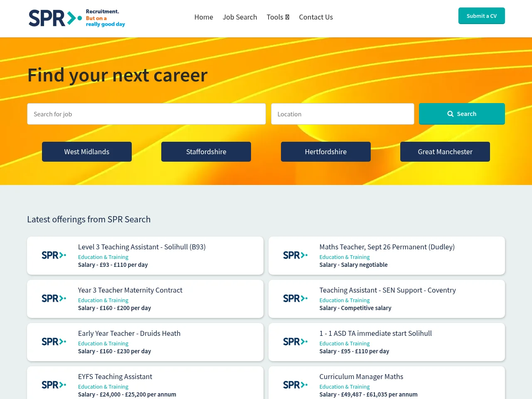532x399 pixels.
Task: Click Education & Training under Maths Teacher Dudley
Action: (345, 257)
